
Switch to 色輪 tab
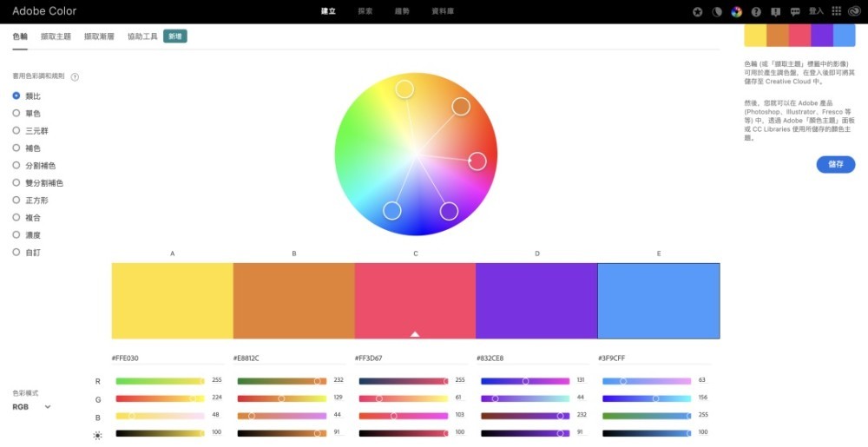pos(20,36)
